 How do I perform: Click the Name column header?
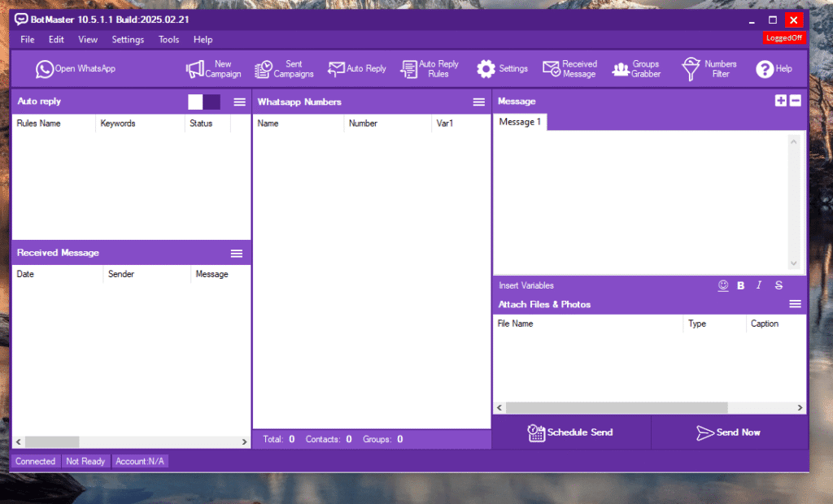coord(298,124)
